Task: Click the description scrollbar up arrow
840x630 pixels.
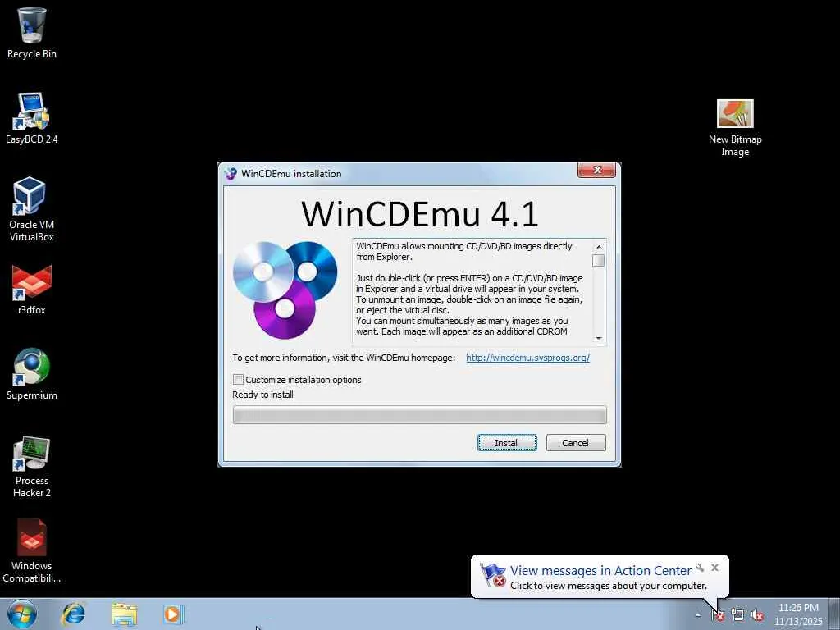Action: click(x=599, y=246)
